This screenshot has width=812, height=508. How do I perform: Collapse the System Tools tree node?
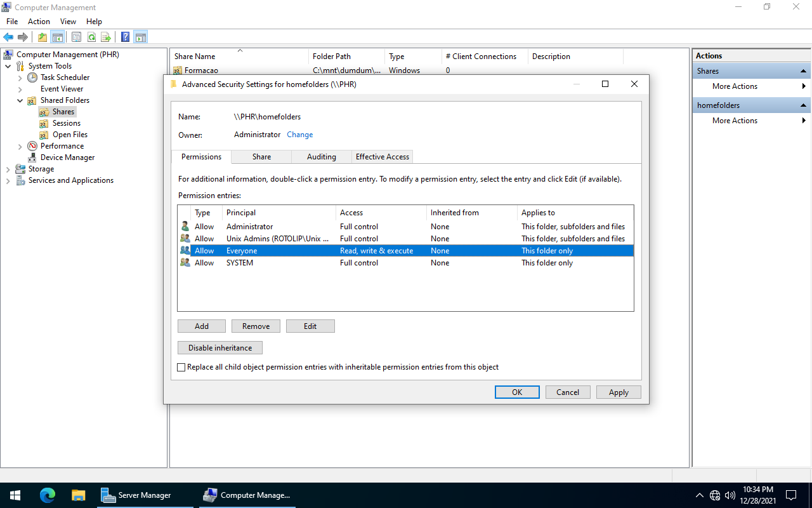(8, 66)
